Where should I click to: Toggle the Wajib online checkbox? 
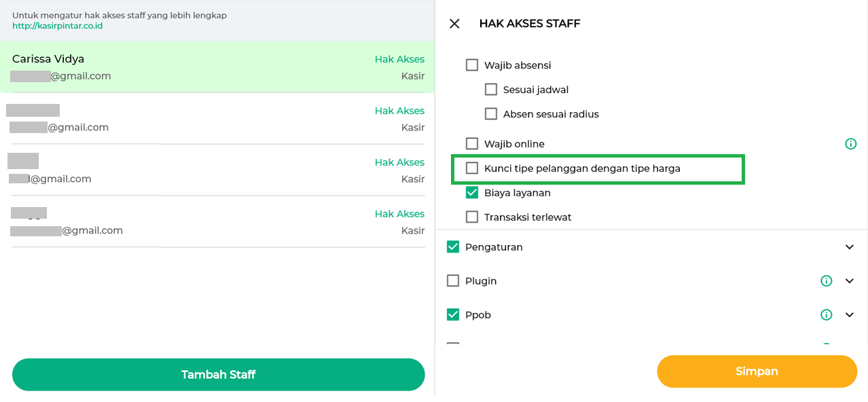[x=472, y=144]
